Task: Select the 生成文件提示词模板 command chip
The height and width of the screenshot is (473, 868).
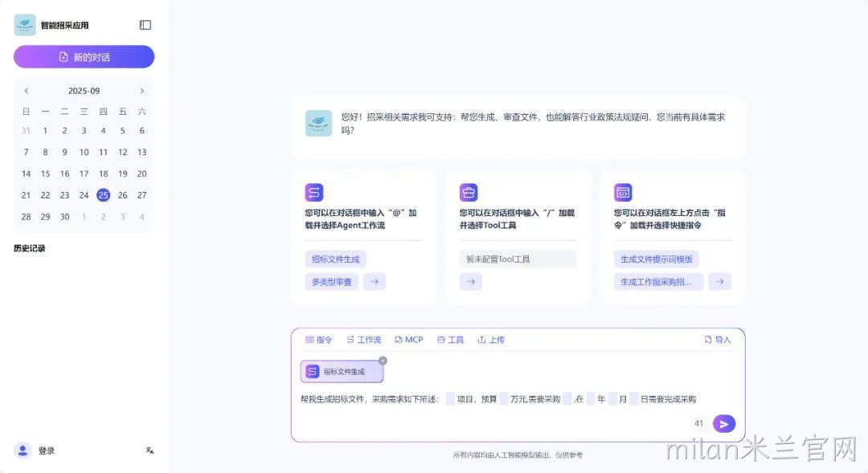Action: 656,259
